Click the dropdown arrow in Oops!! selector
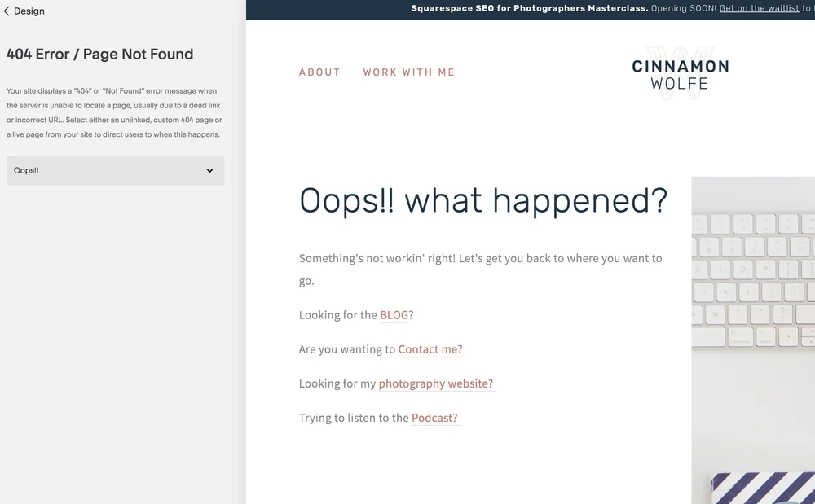 pyautogui.click(x=209, y=170)
